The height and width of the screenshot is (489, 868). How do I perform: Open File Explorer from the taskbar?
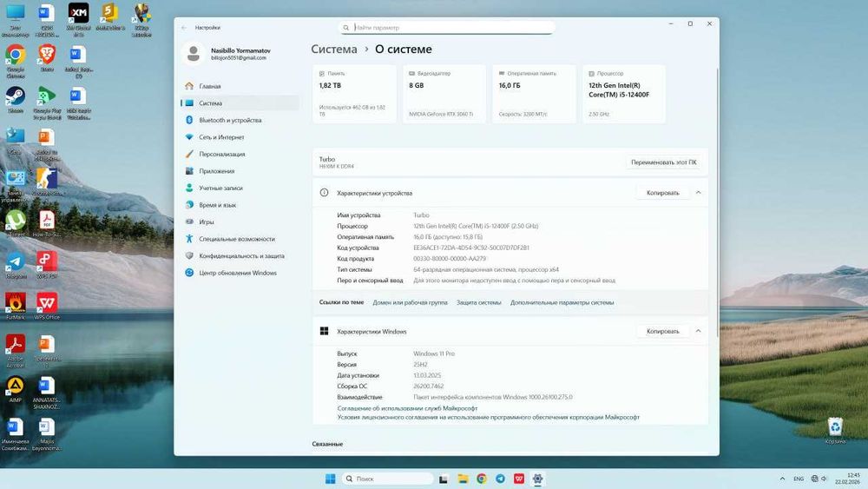pos(463,479)
